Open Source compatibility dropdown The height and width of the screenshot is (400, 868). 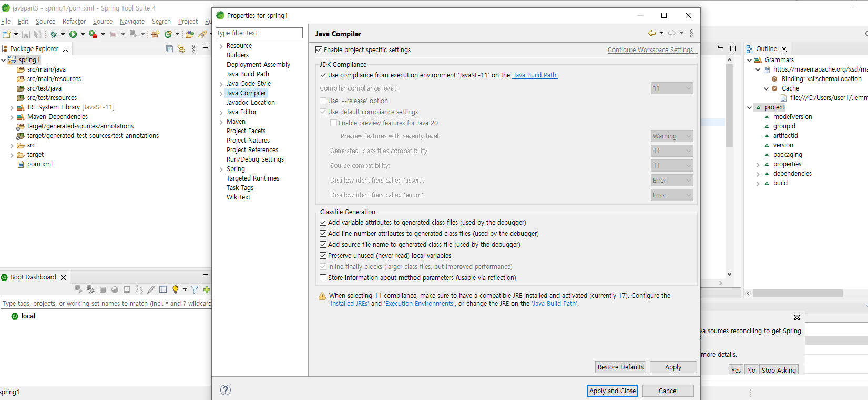pos(672,166)
